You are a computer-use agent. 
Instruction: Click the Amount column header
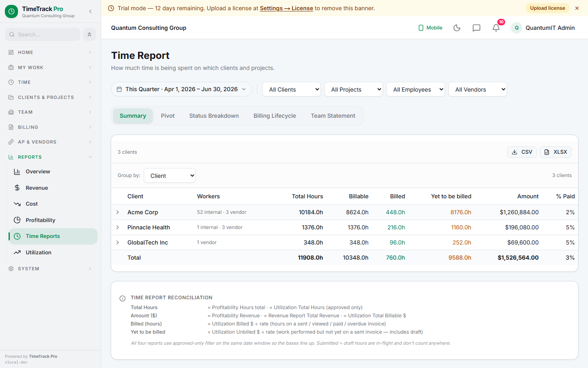point(528,196)
